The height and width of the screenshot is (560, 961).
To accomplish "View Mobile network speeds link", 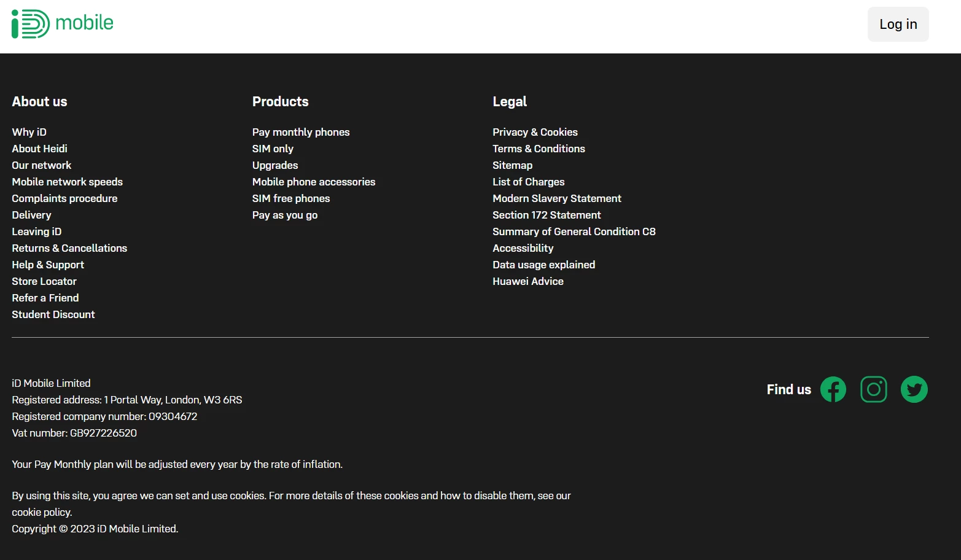I will (68, 182).
